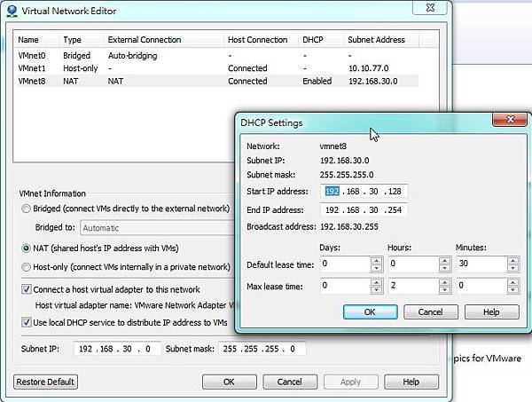
Task: Click OK in DHCP Settings dialog
Action: point(370,311)
